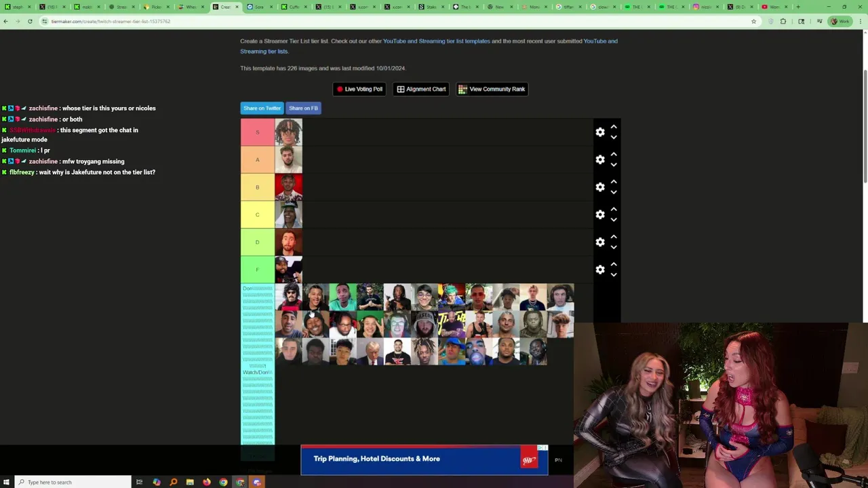Click the Live Voting Poll button
This screenshot has width=868, height=488.
359,89
